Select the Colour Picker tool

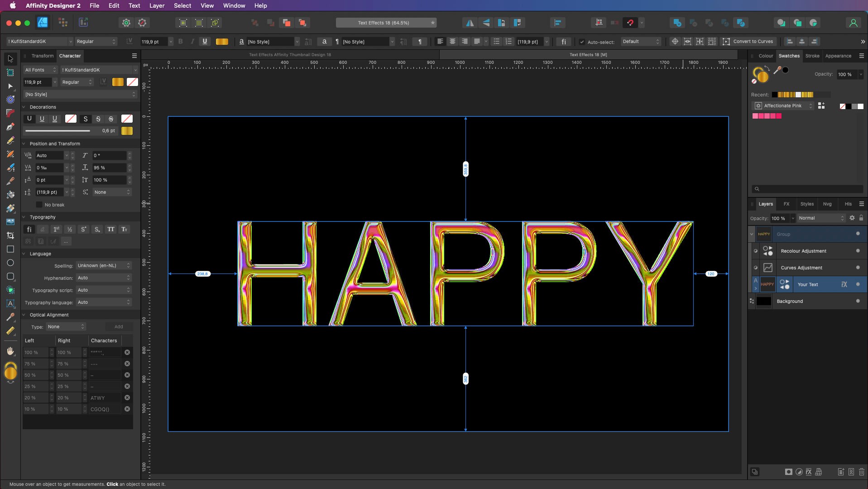click(x=10, y=317)
